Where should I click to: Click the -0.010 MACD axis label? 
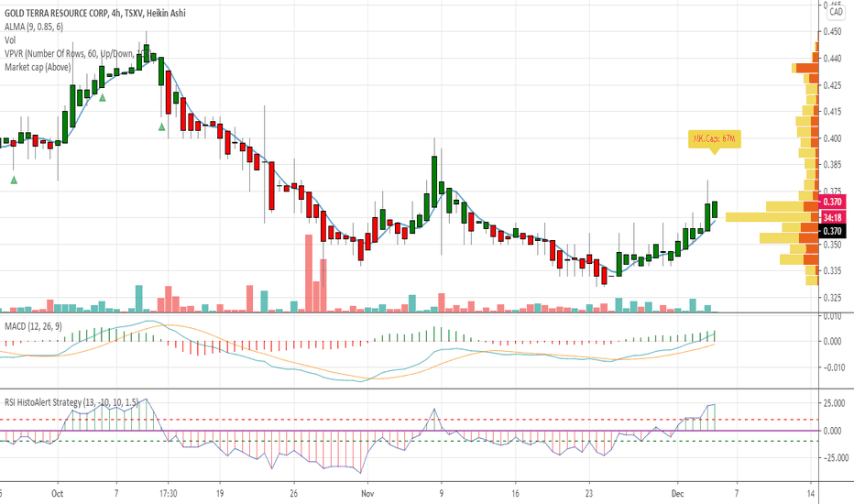[834, 367]
